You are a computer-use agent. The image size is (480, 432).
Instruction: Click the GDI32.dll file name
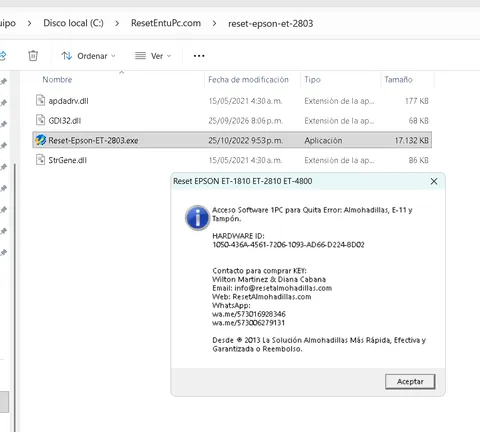tap(65, 121)
